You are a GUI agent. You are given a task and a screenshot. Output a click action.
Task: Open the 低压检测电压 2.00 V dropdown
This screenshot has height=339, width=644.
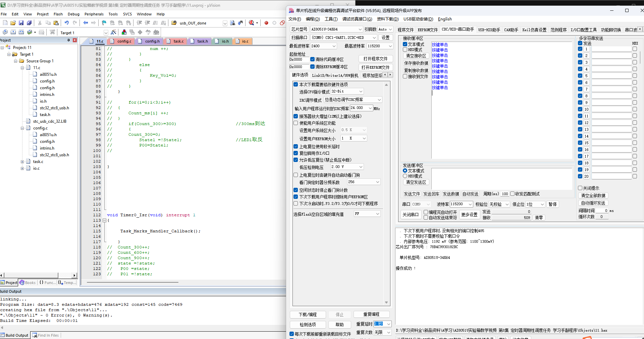(361, 167)
